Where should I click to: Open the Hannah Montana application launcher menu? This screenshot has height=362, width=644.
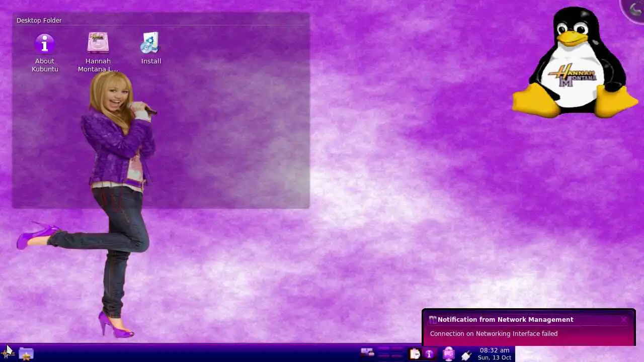coord(7,353)
